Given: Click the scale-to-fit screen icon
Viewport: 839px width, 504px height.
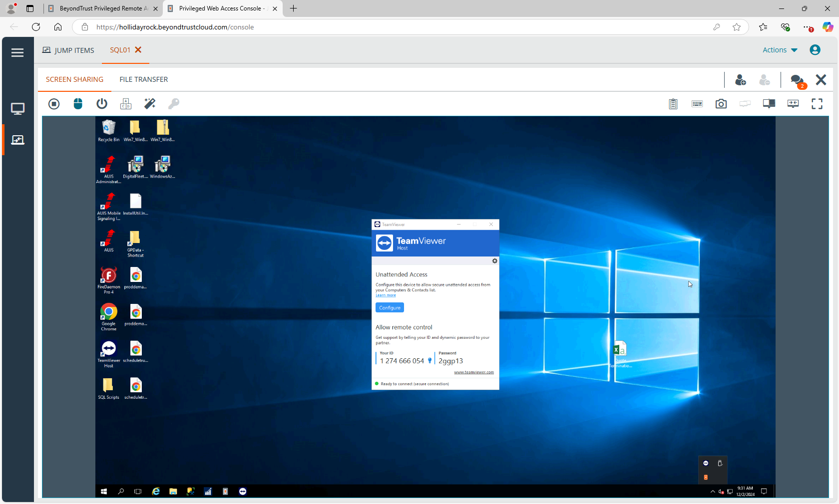Looking at the screenshot, I should (793, 104).
